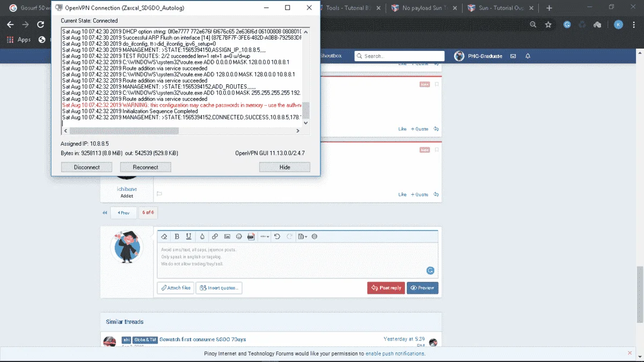Report ichibane's post with flag icon
644x362 pixels.
159,194
